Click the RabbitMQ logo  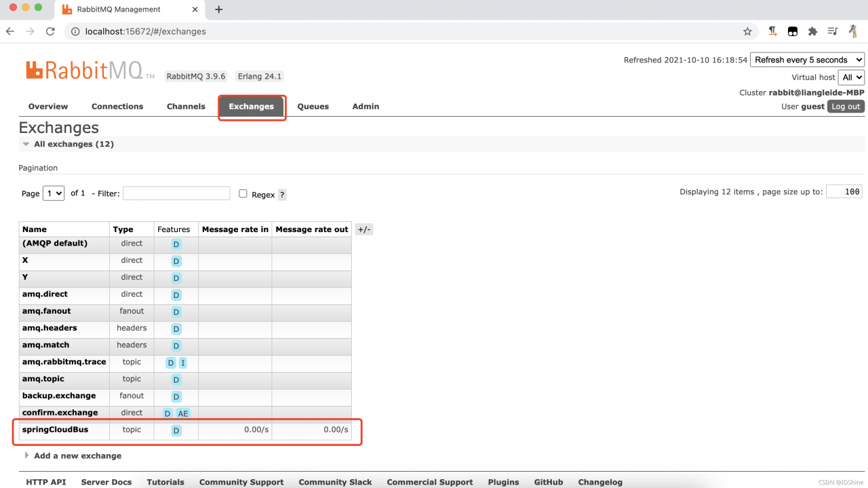(90, 71)
